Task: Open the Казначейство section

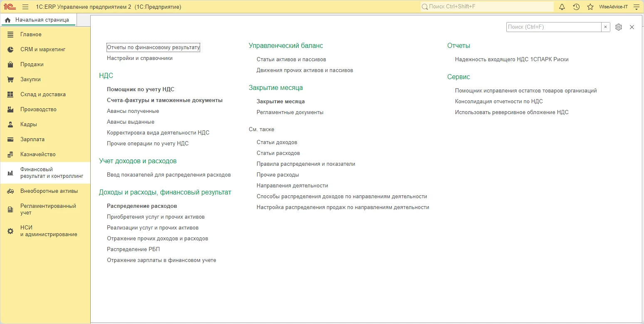Action: pyautogui.click(x=45, y=155)
